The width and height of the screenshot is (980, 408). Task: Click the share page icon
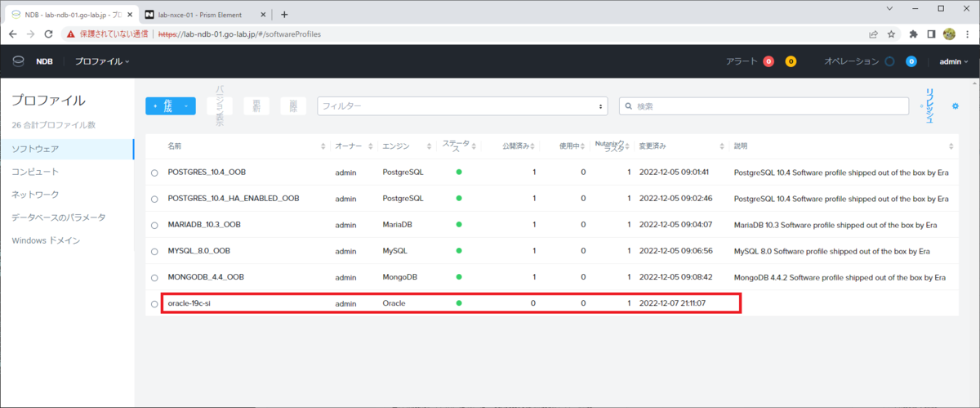click(x=873, y=34)
